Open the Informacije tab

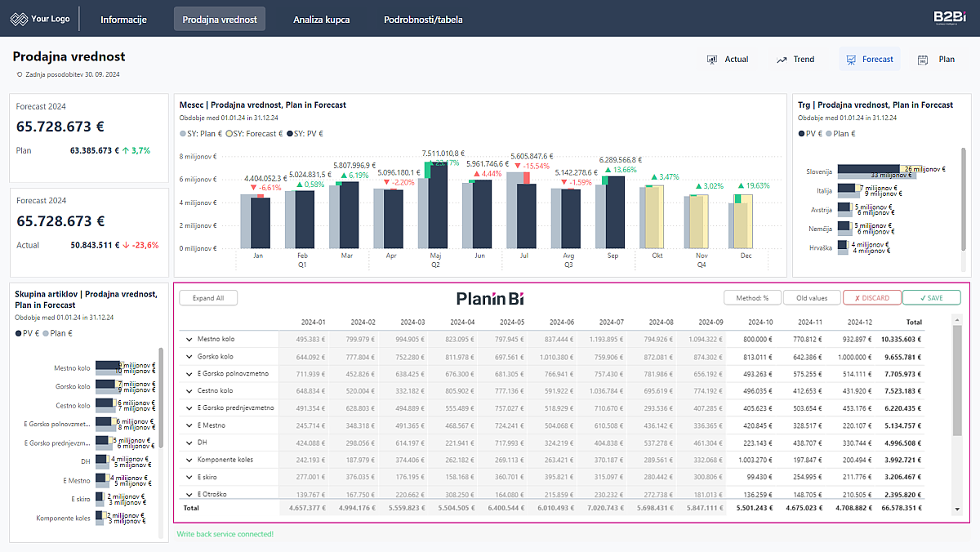point(123,19)
